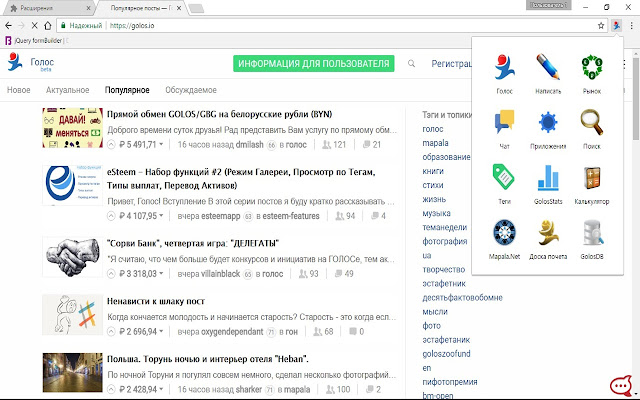Open the GolosStats bar chart icon
Screen dimensions: 640x400
pos(548,177)
